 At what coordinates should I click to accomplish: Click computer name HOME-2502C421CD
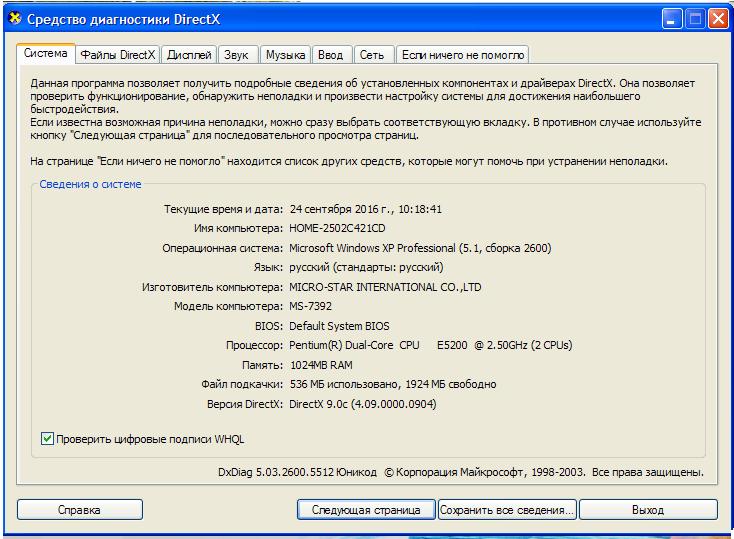338,228
